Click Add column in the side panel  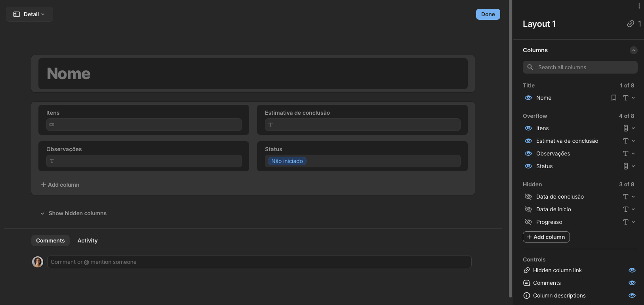(x=546, y=237)
